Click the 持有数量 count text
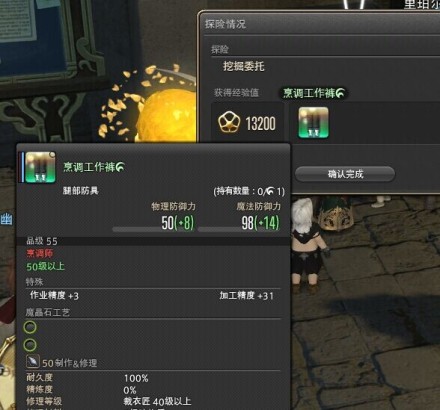The width and height of the screenshot is (440, 410). coord(249,191)
